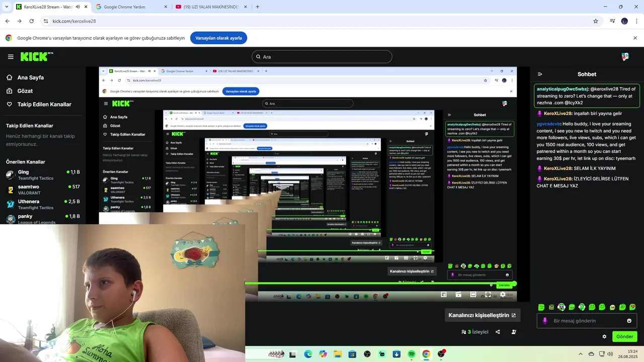
Task: Open Spotify from the taskbar
Action: pos(412,354)
